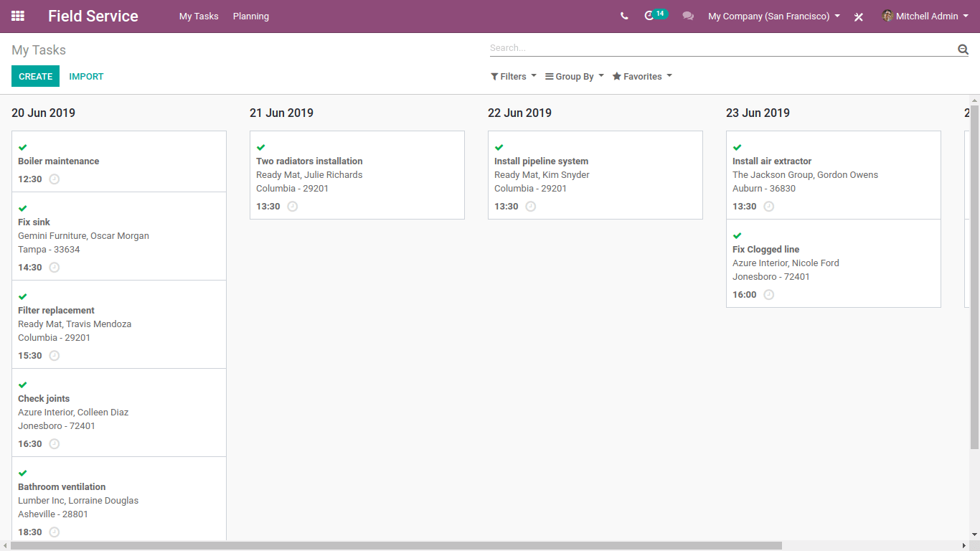Screen dimensions: 980x551
Task: Click the vertical scrollbar down arrow
Action: (x=974, y=534)
